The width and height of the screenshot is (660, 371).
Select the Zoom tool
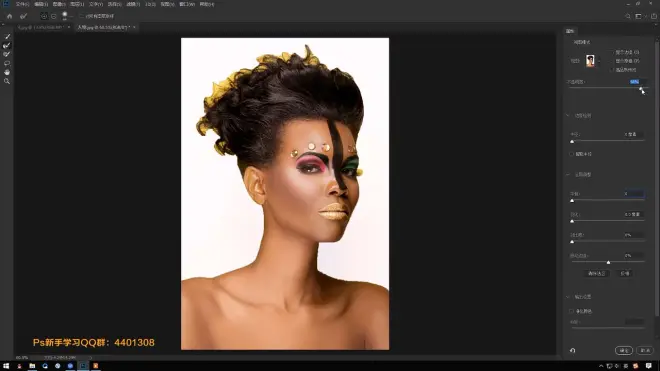(7, 81)
